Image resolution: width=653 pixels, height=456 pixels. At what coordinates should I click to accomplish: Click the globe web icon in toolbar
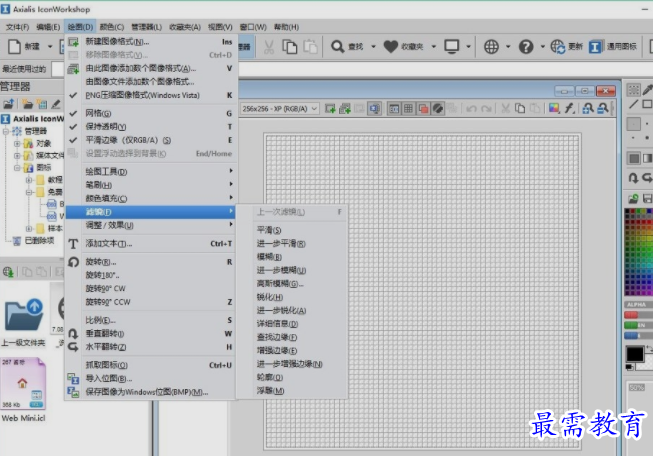coord(491,46)
